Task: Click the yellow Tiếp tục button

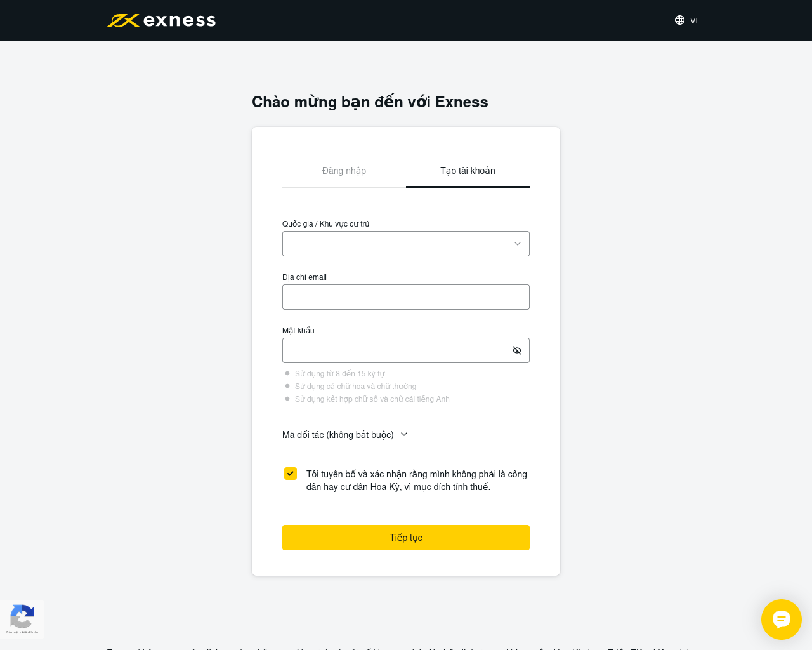Action: tap(406, 538)
